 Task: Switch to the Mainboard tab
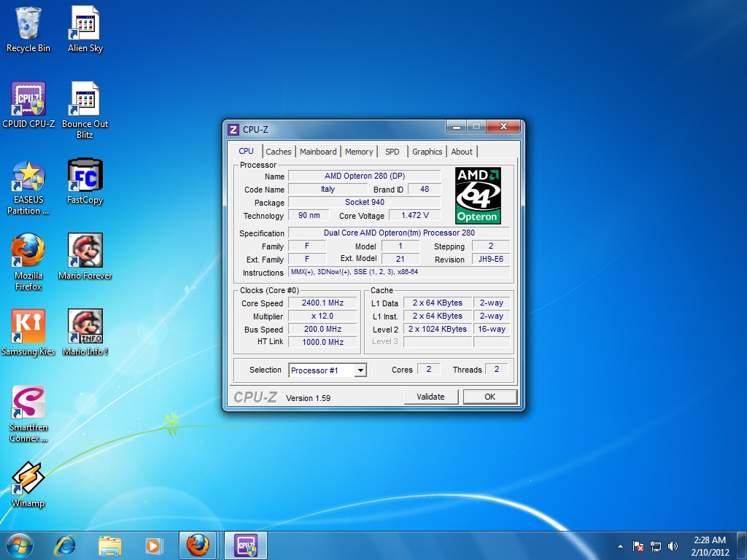tap(318, 152)
